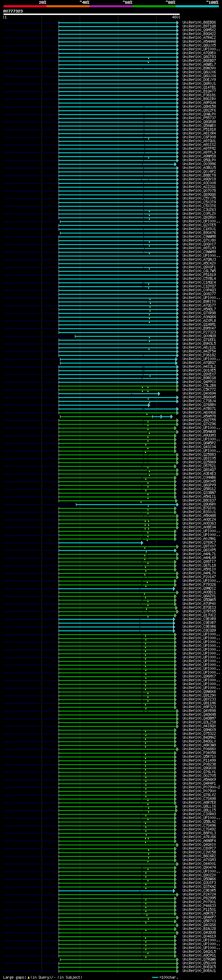Select label UniRef100_A3BUJ5
This screenshot has height=980, width=222.
tap(199, 168)
